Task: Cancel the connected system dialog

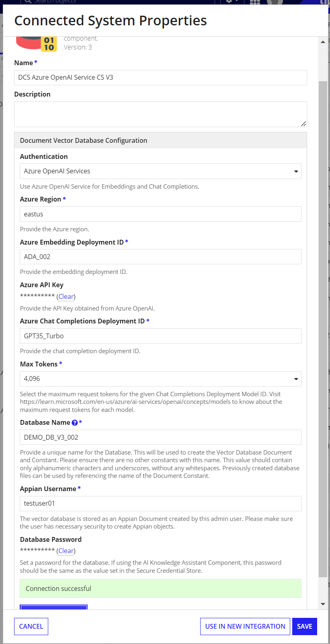Action: point(31,626)
